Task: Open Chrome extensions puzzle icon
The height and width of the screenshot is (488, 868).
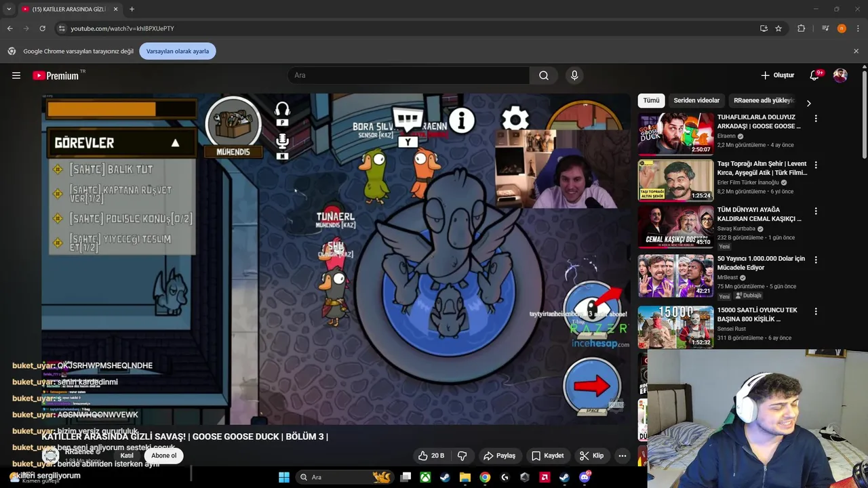Action: pyautogui.click(x=802, y=28)
